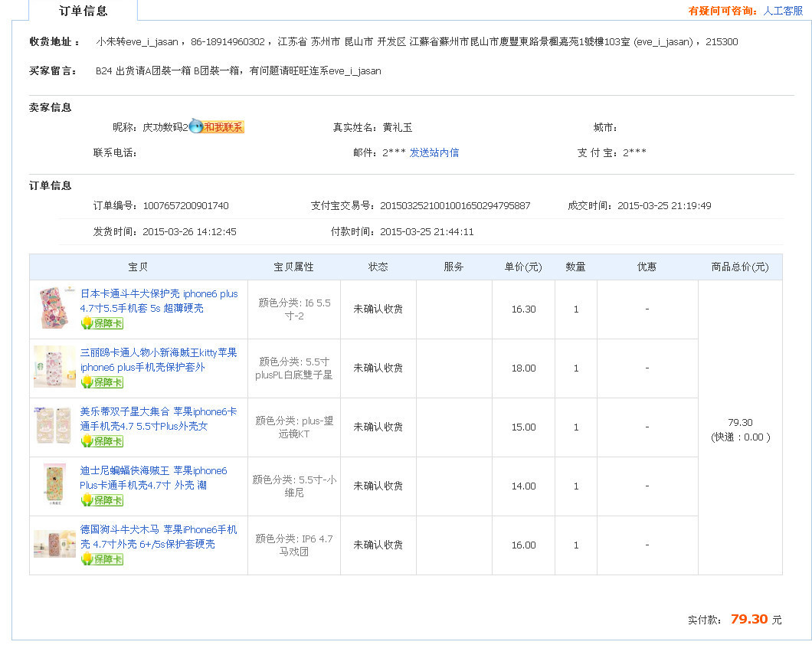Open thumbnail of 迪士尼蝙蝠侠 phone case
The image size is (812, 645).
[x=54, y=486]
